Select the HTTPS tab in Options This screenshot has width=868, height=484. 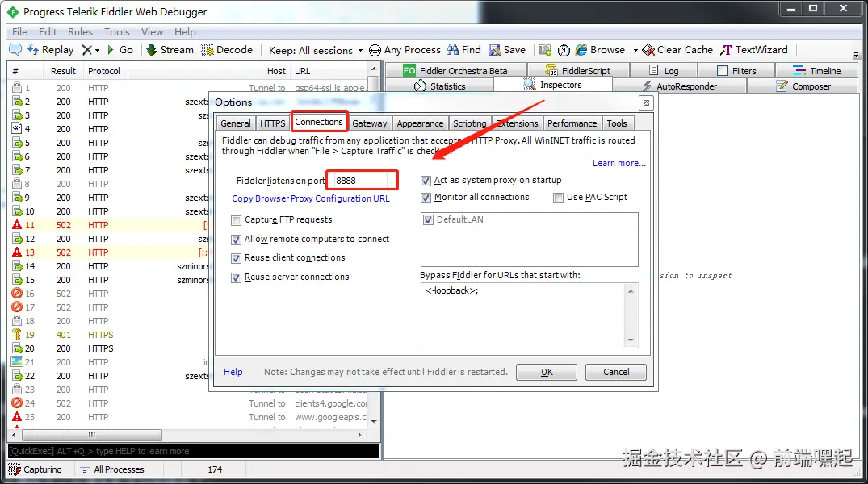pos(273,123)
